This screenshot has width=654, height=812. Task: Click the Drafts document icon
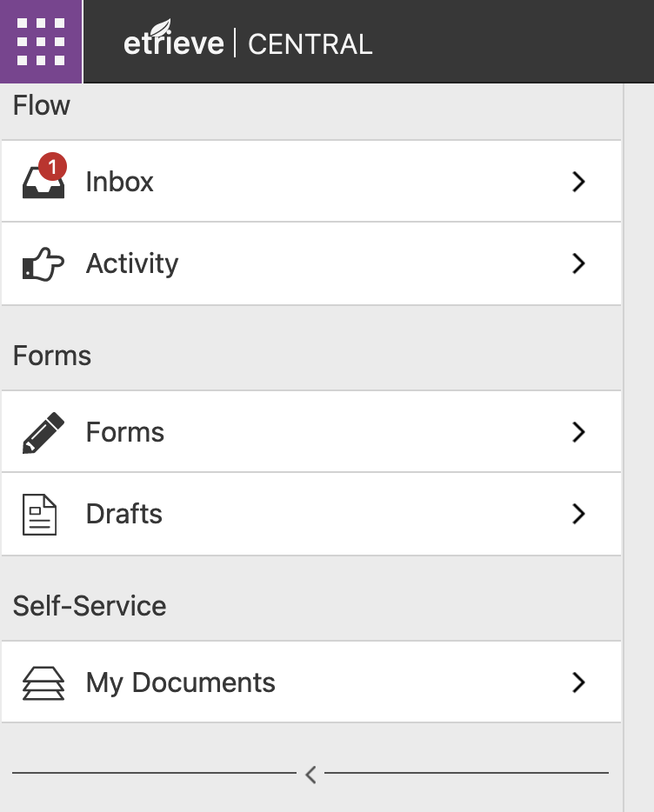(39, 515)
